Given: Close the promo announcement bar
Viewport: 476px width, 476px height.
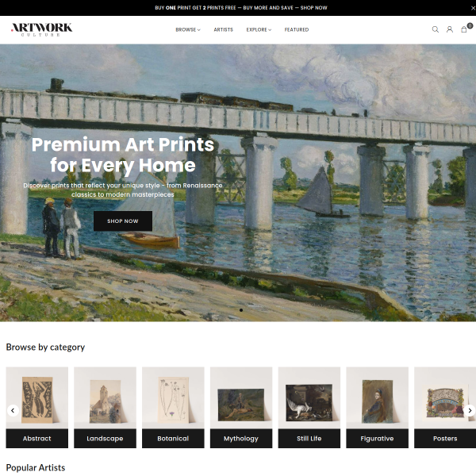Looking at the screenshot, I should 473,8.
